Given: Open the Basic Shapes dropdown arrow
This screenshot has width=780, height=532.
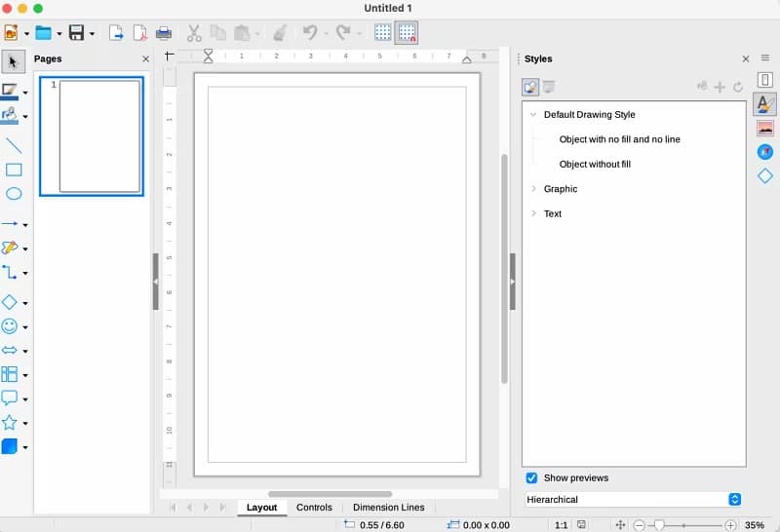Looking at the screenshot, I should 25,303.
